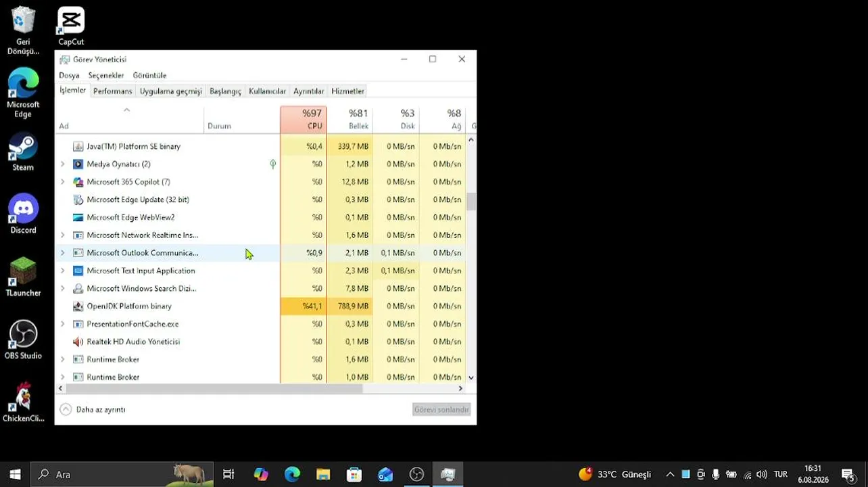Launch Copilot from the taskbar
Image resolution: width=868 pixels, height=487 pixels.
261,474
